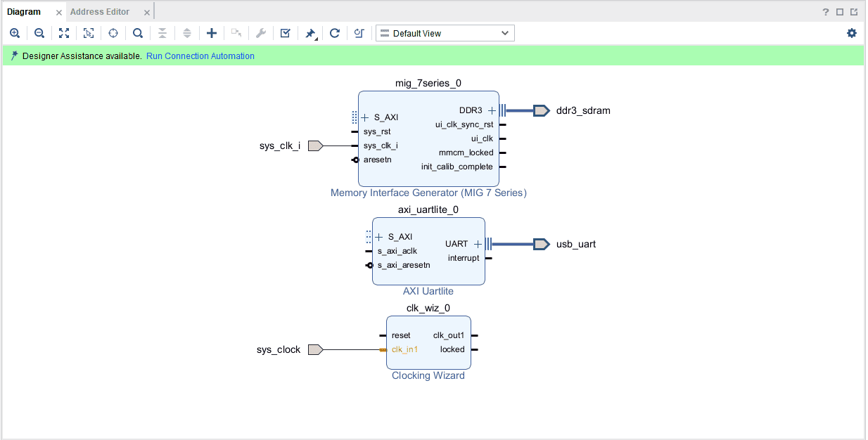Expand the S_AXI interface on mig_7series_0
This screenshot has height=440, width=868.
[x=365, y=117]
